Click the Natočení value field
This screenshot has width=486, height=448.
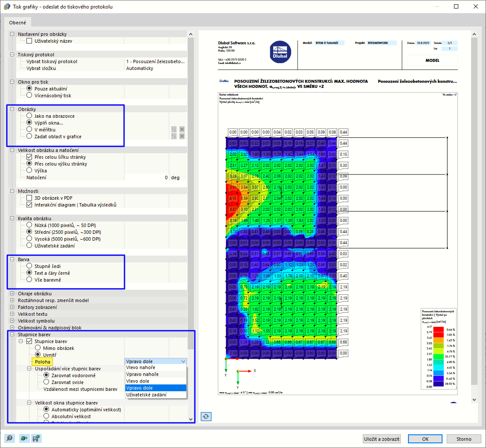(x=147, y=177)
